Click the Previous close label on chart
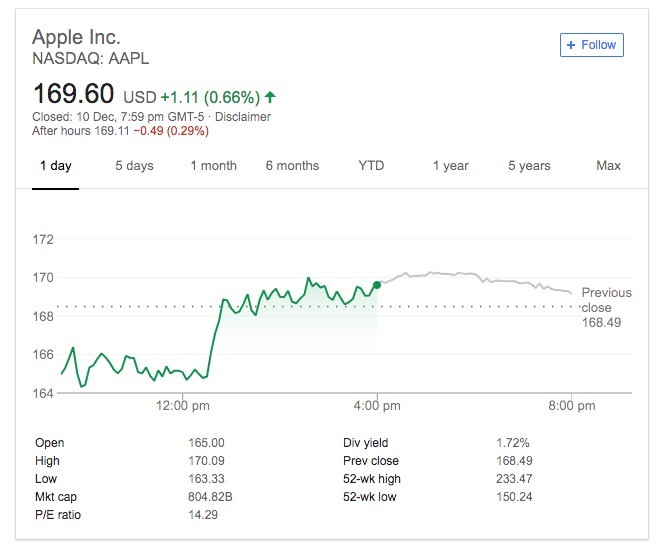The width and height of the screenshot is (665, 555). click(606, 300)
